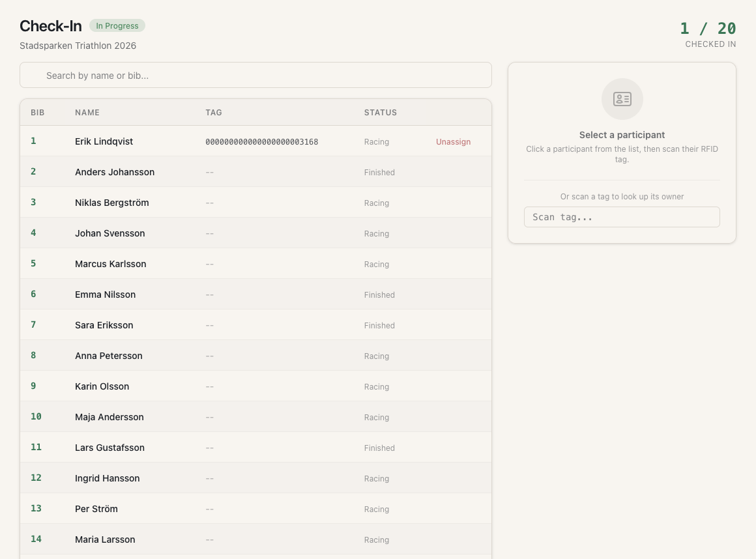Click bib number 14

point(36,539)
